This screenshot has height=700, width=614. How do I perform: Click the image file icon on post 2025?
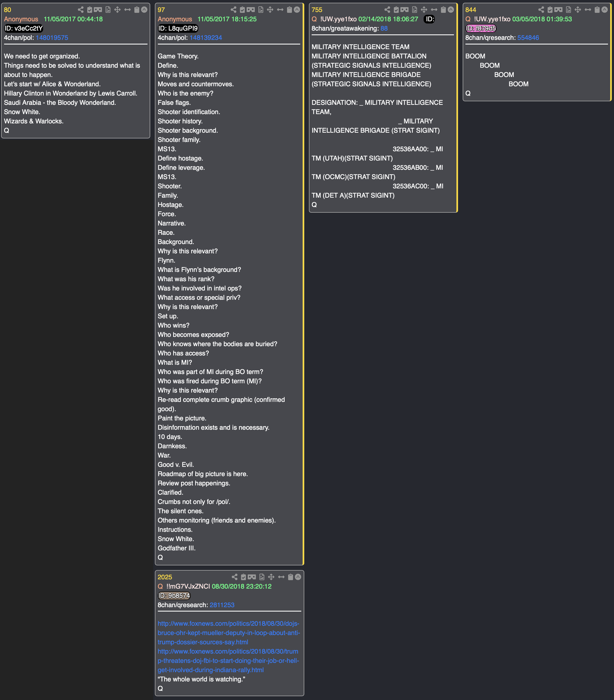point(262,577)
